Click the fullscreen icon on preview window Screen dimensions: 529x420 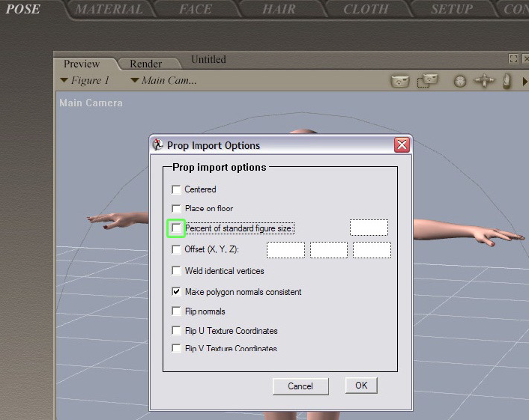click(513, 59)
